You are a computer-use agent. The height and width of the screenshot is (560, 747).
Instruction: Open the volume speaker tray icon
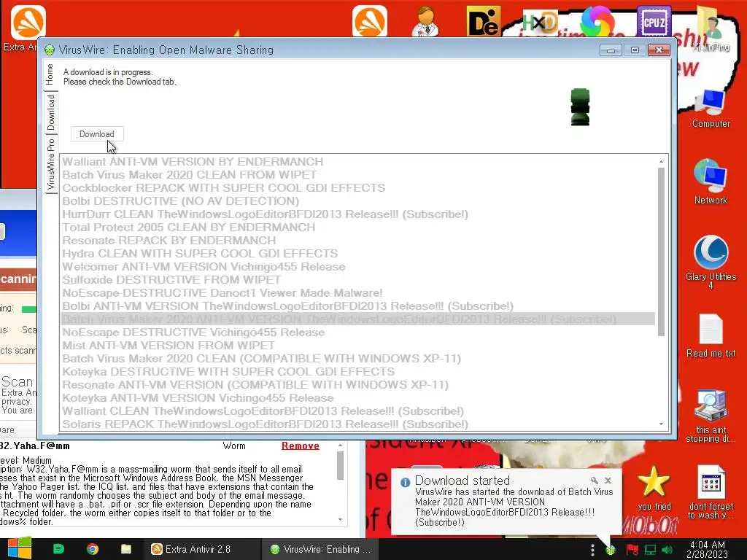[667, 551]
